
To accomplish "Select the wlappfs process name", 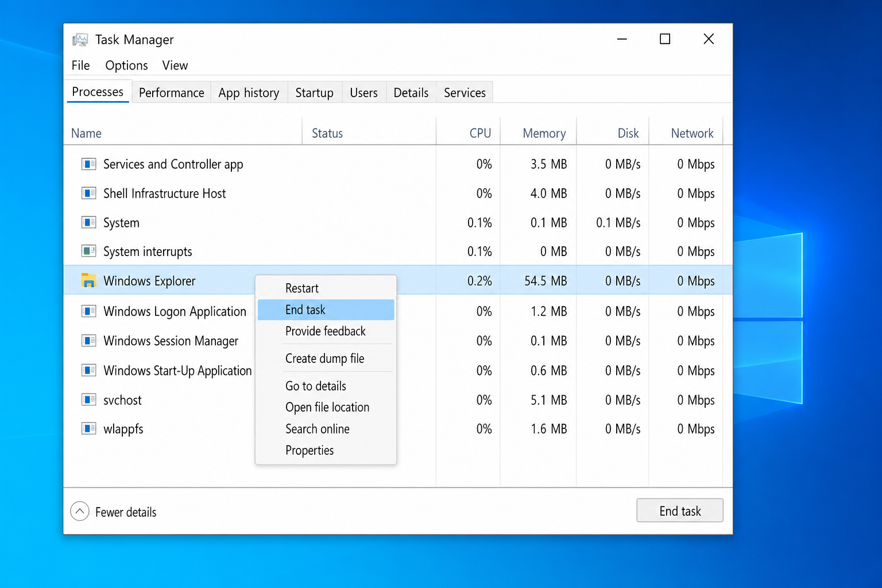I will 123,429.
